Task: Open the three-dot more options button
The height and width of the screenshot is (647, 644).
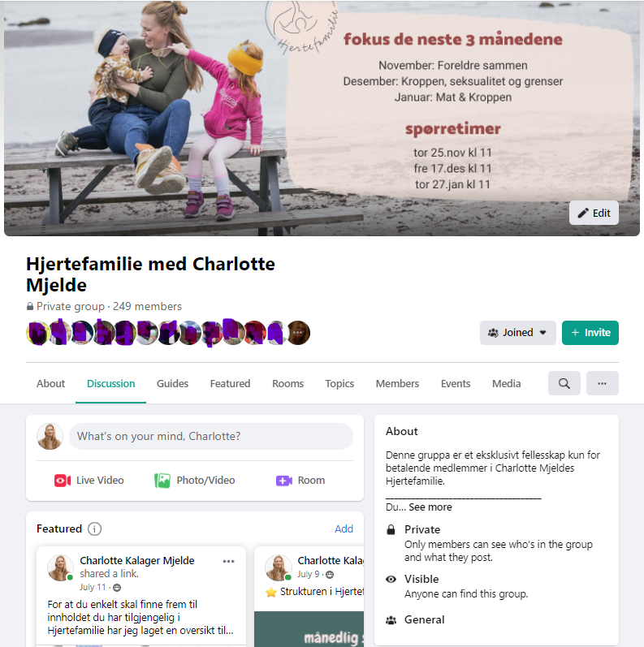Action: pos(602,383)
